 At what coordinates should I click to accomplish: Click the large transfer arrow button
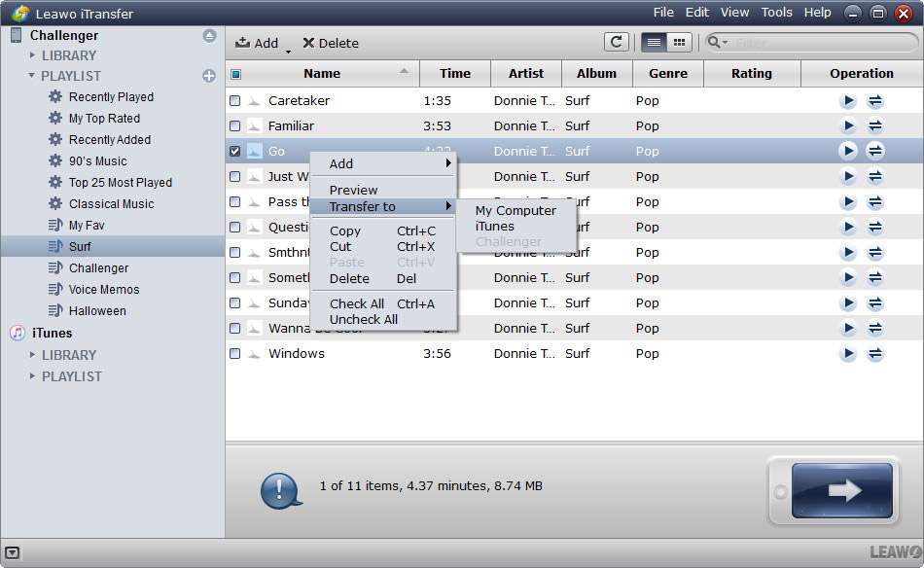[842, 490]
